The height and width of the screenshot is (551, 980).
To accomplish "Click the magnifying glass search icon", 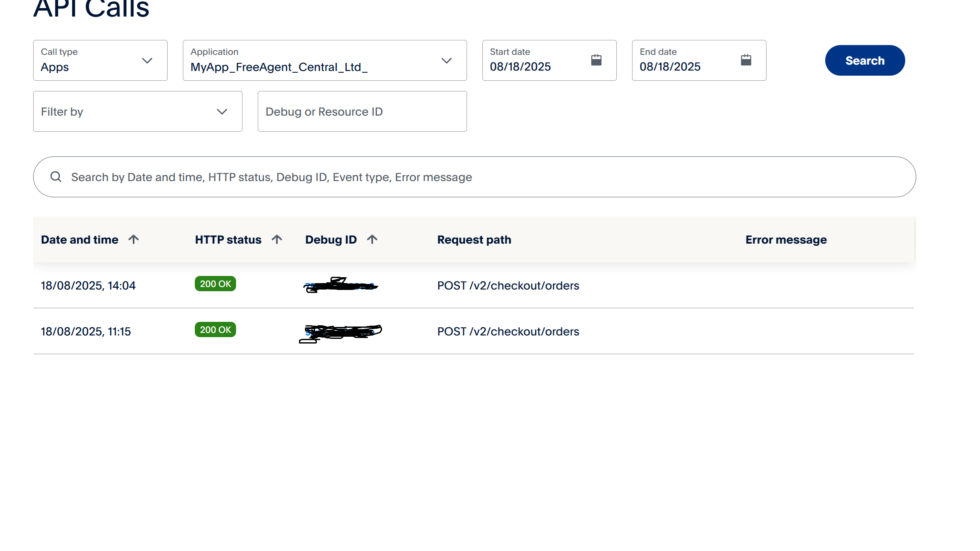I will tap(56, 177).
